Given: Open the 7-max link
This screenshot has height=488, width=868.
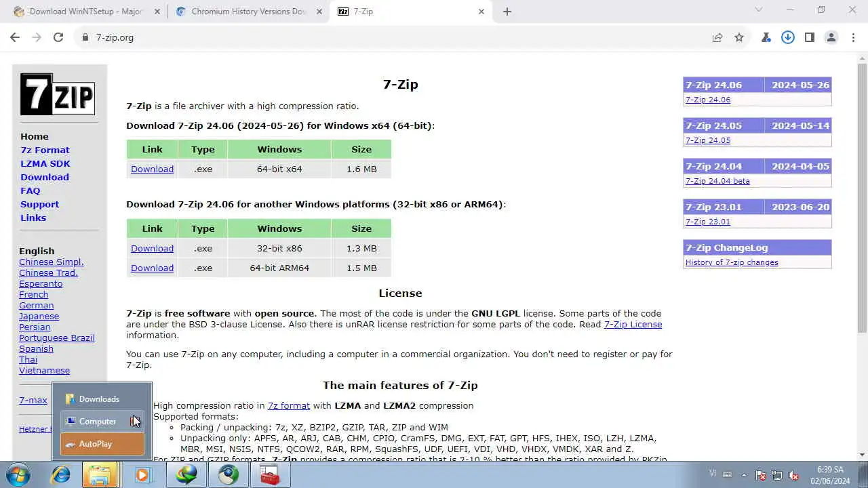Looking at the screenshot, I should click(x=33, y=400).
